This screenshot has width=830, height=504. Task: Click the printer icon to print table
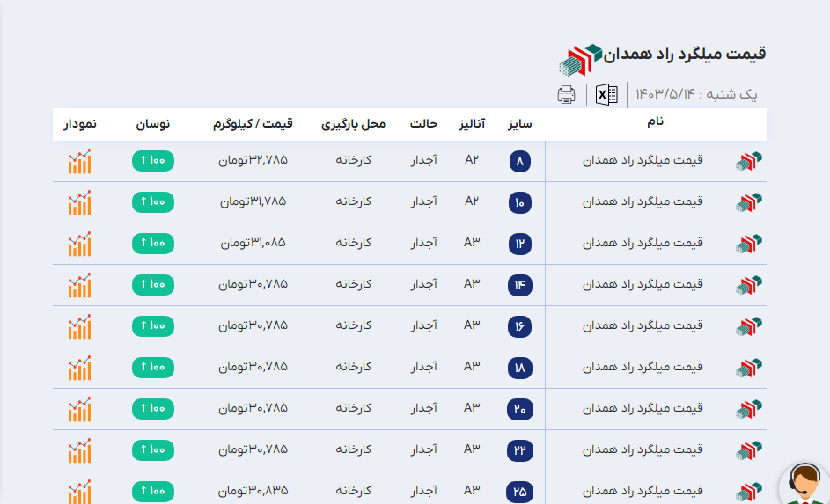coord(567,94)
